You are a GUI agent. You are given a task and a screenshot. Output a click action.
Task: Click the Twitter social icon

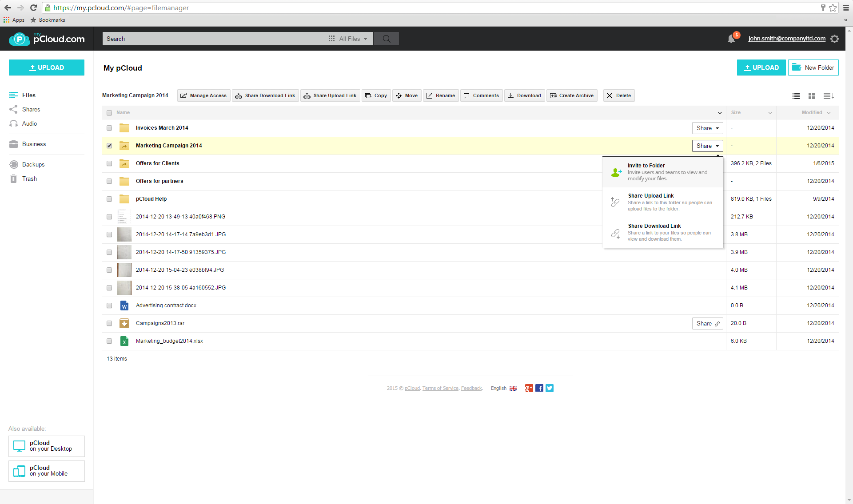[x=550, y=388]
